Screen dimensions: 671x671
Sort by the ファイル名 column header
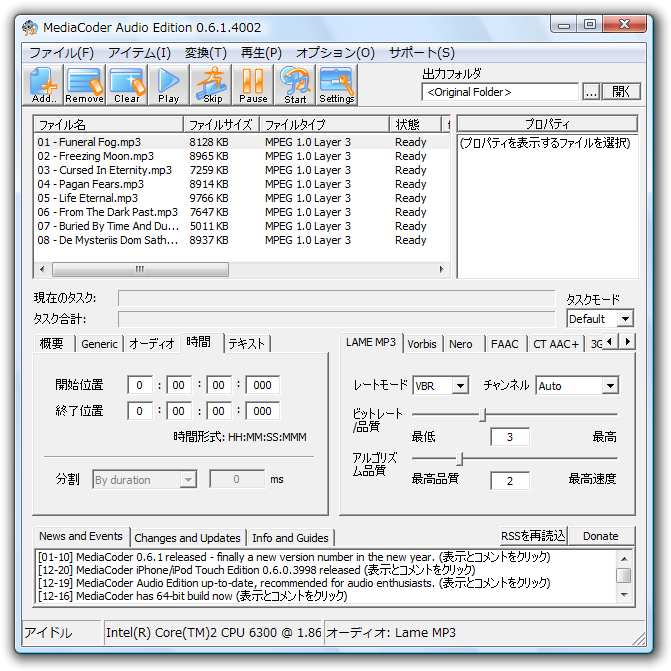click(x=108, y=125)
